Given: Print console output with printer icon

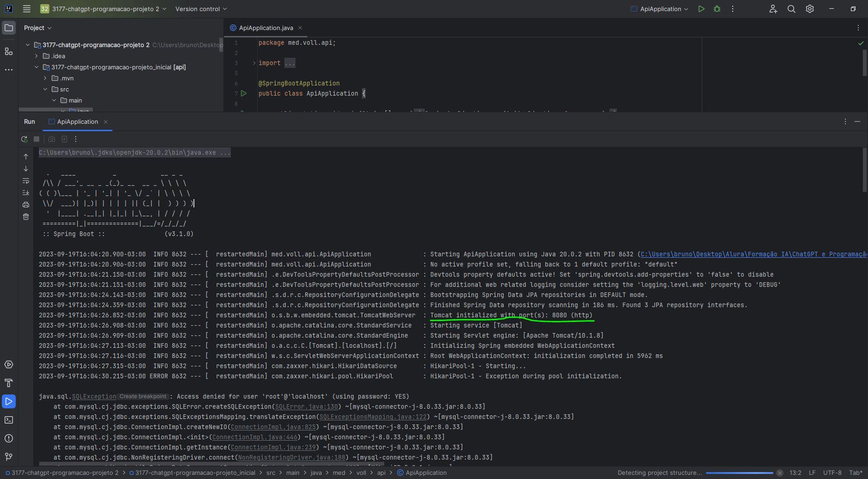Looking at the screenshot, I should coord(26,205).
